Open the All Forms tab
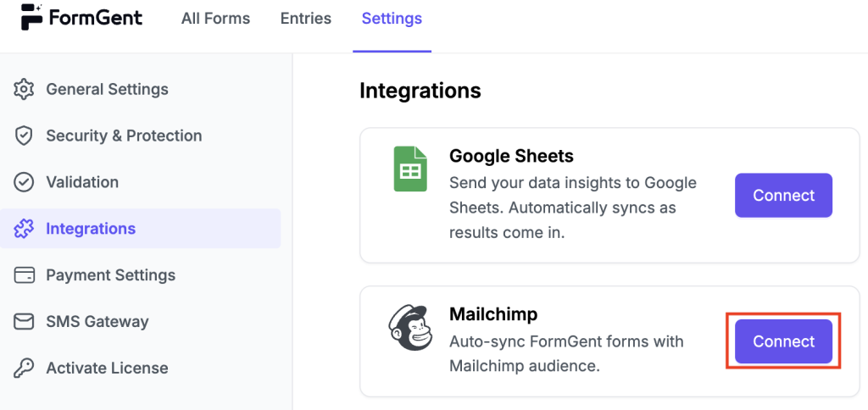The image size is (868, 410). pos(215,19)
